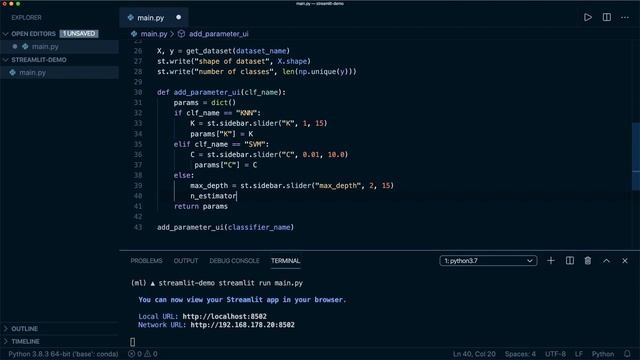Screen dimensions: 640x360
Task: Click errors and warnings count in status bar
Action: pos(143,354)
